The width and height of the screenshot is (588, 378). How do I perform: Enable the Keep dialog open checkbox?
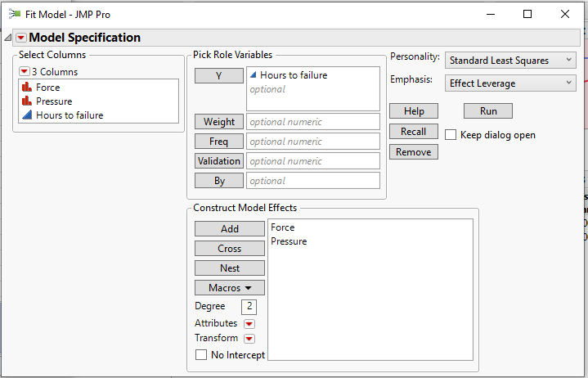click(451, 135)
